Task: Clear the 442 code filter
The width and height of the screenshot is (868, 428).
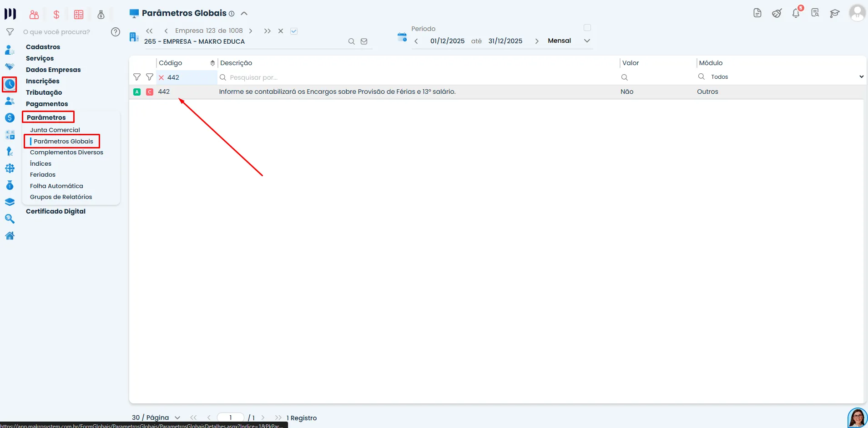Action: point(161,77)
